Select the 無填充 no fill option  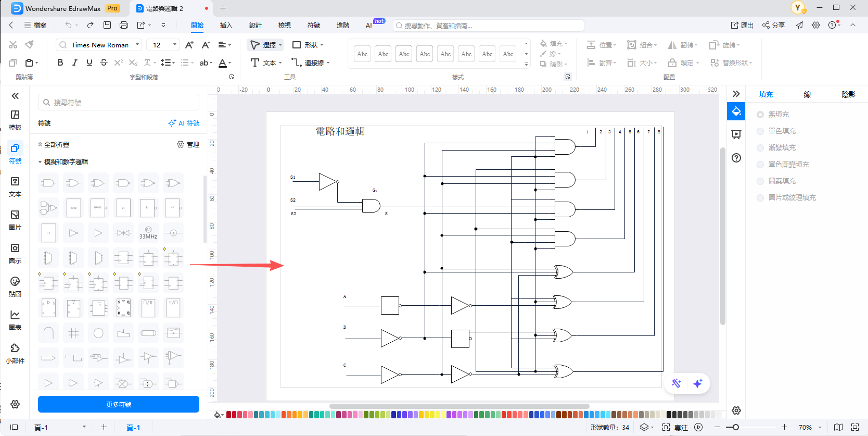[x=761, y=114]
